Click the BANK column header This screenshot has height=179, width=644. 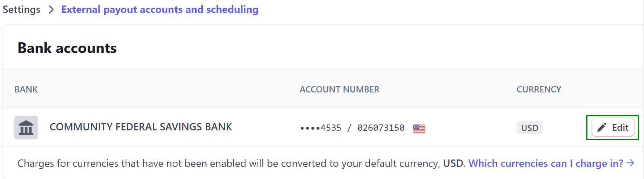(26, 89)
